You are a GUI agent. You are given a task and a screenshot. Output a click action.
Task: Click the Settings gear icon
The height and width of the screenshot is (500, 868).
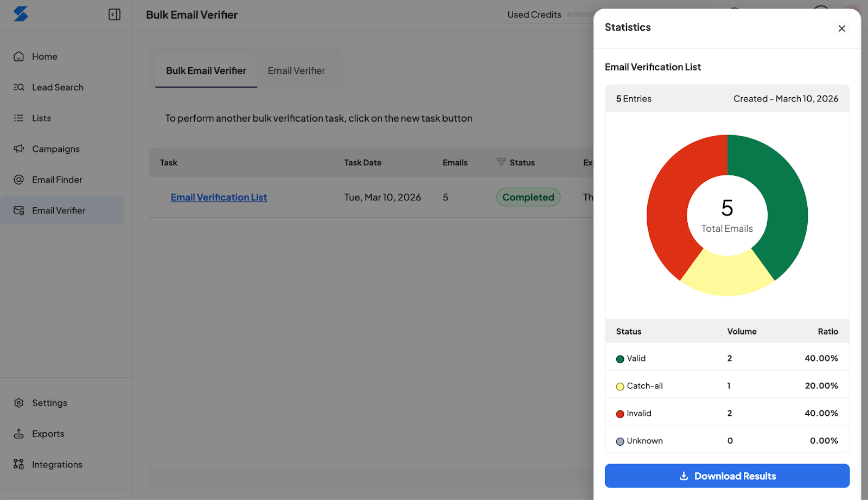point(19,403)
